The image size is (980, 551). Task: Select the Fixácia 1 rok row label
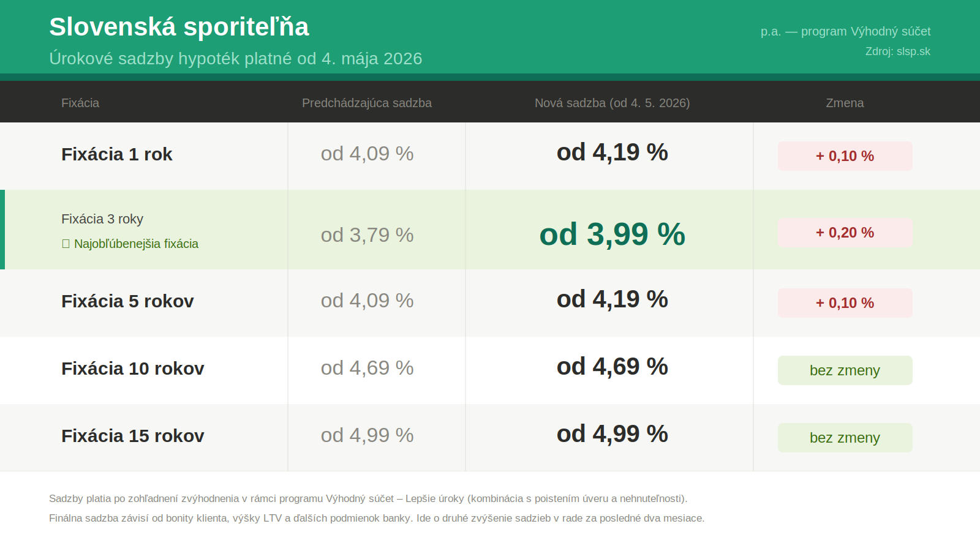tap(116, 154)
